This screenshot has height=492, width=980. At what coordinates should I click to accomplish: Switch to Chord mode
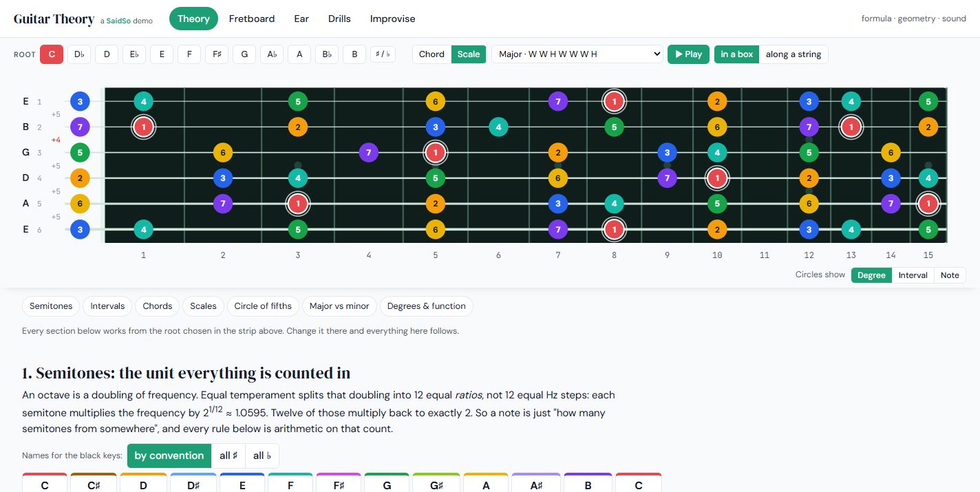pos(432,54)
